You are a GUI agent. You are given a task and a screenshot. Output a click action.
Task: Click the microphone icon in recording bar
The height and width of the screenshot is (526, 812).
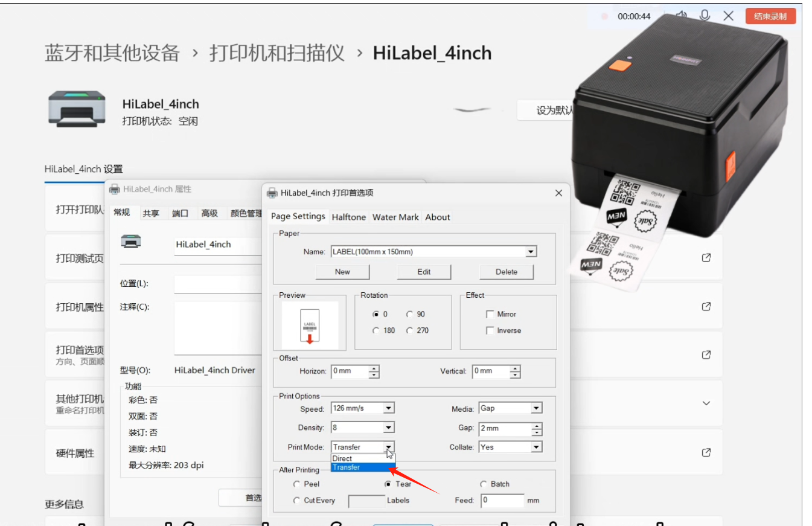(704, 16)
